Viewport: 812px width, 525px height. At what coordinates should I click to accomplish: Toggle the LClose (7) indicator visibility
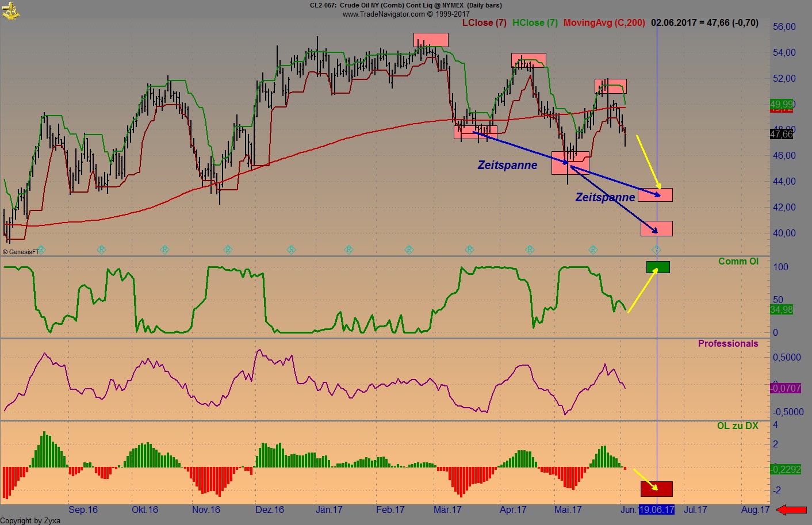pyautogui.click(x=484, y=23)
